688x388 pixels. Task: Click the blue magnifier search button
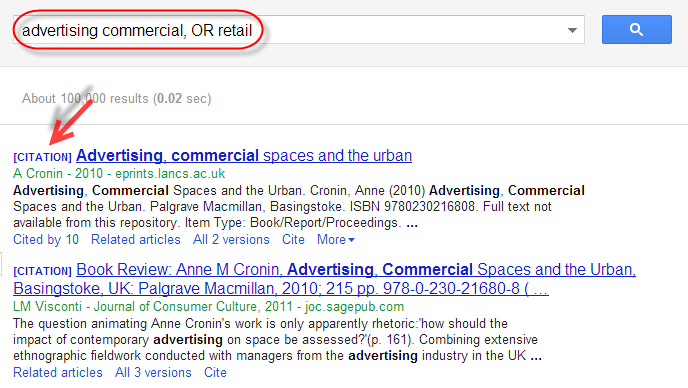(x=637, y=29)
